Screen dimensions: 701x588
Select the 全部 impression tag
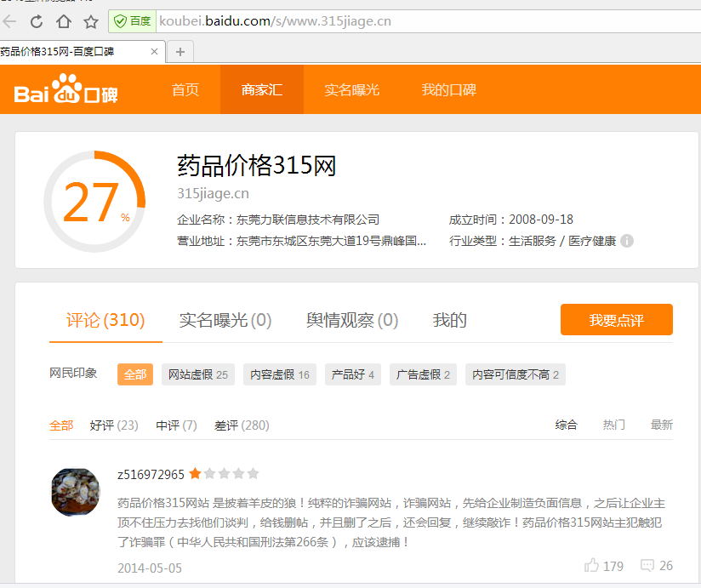(x=135, y=374)
